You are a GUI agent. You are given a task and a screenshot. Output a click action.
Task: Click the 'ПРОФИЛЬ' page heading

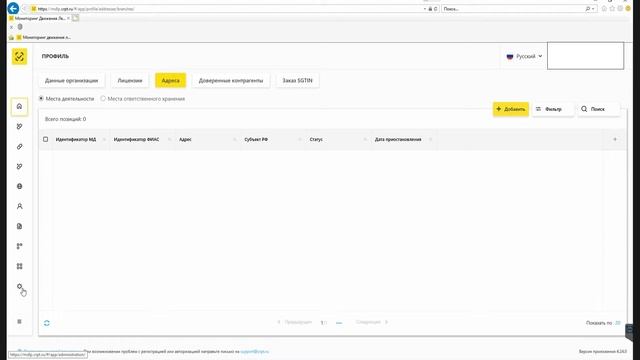pos(55,56)
